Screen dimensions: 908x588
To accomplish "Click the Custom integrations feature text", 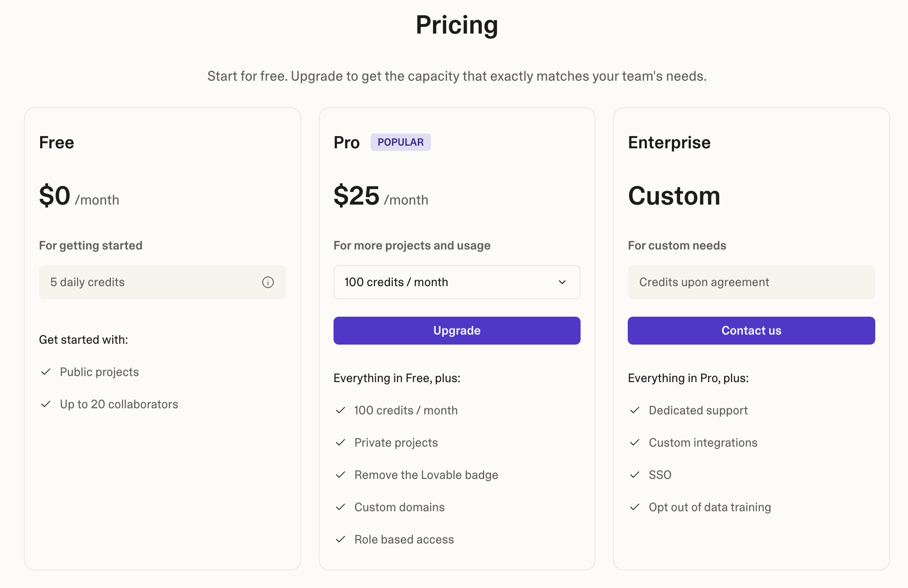I will tap(703, 442).
